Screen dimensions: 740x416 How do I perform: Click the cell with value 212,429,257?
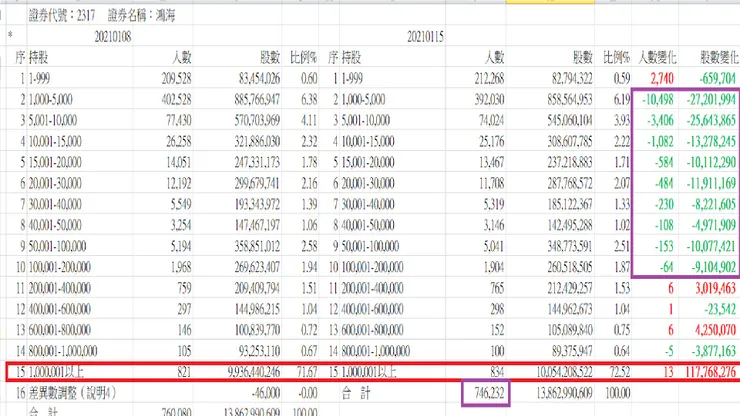pyautogui.click(x=570, y=288)
